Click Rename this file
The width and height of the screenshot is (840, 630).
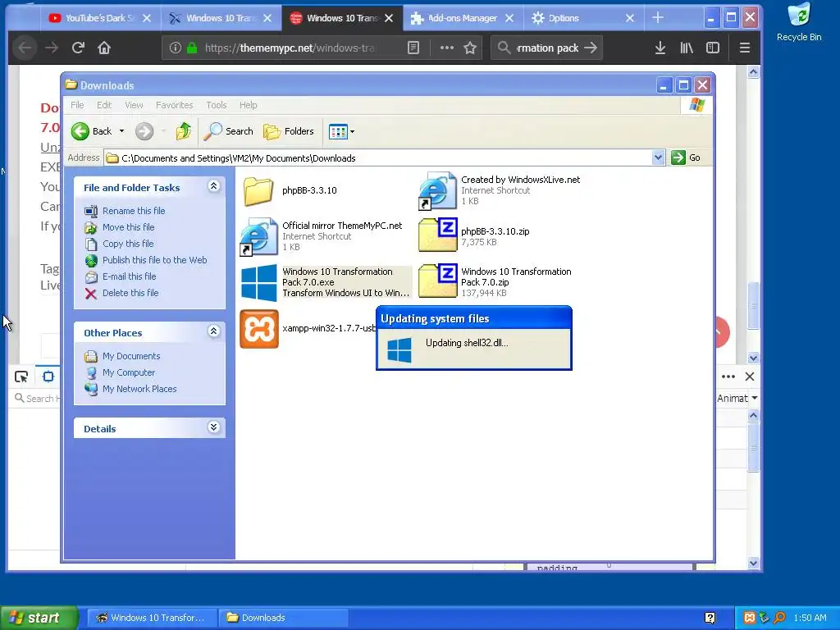tap(134, 211)
